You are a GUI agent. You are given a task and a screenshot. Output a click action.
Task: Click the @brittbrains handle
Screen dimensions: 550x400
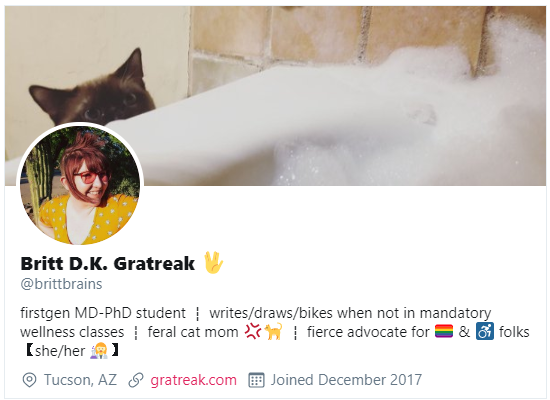click(x=61, y=284)
